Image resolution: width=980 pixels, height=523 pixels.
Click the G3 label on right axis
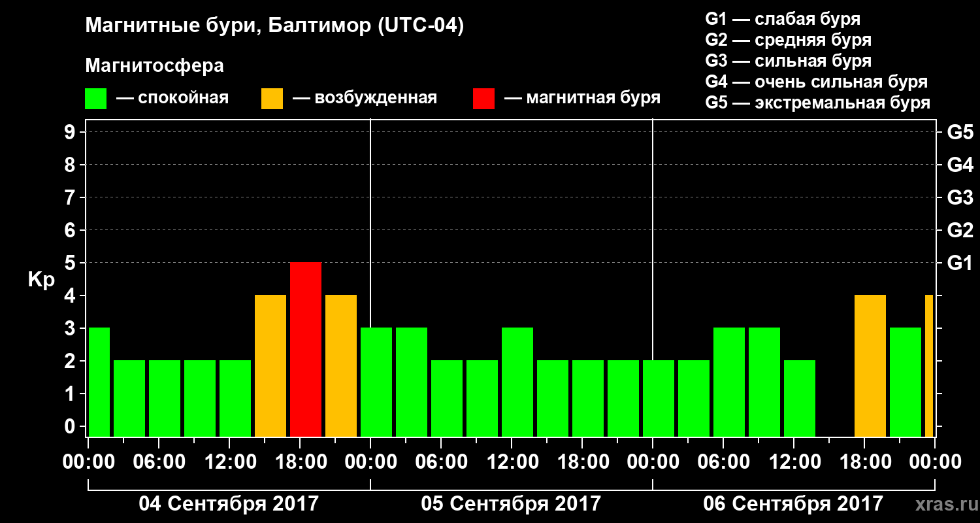coord(960,197)
